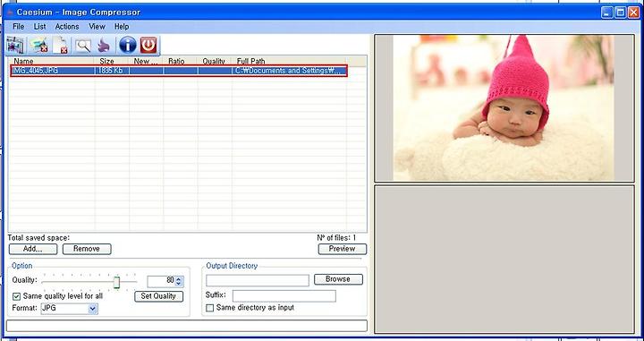Click the baby photo preview thumbnail

(504, 107)
